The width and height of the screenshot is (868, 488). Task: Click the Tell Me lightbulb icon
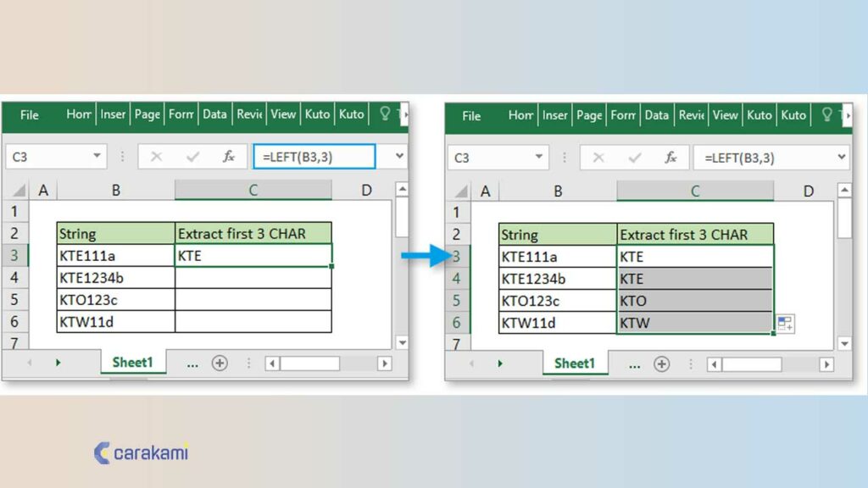click(x=386, y=114)
